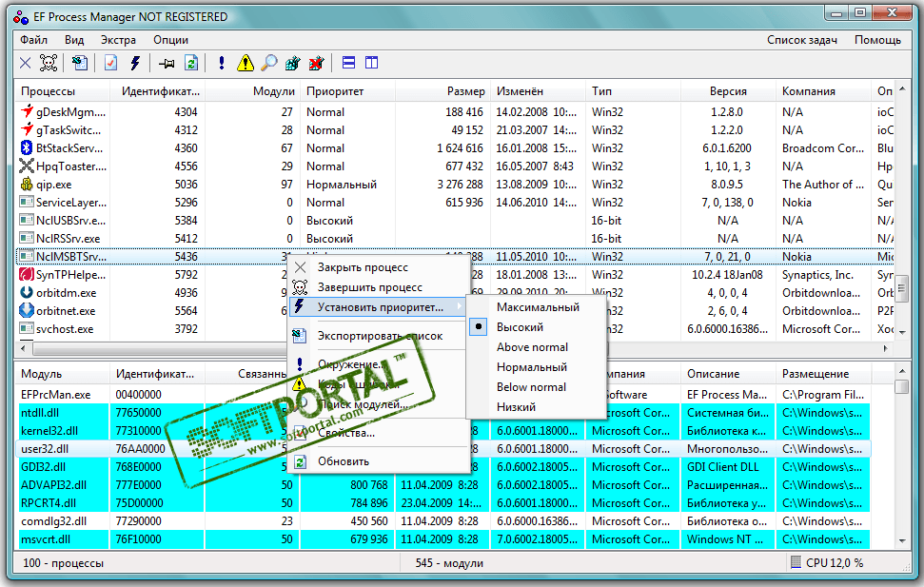Screen dimensions: 924x587
Task: Click the green refresh icon in toolbar
Action: coord(191,64)
